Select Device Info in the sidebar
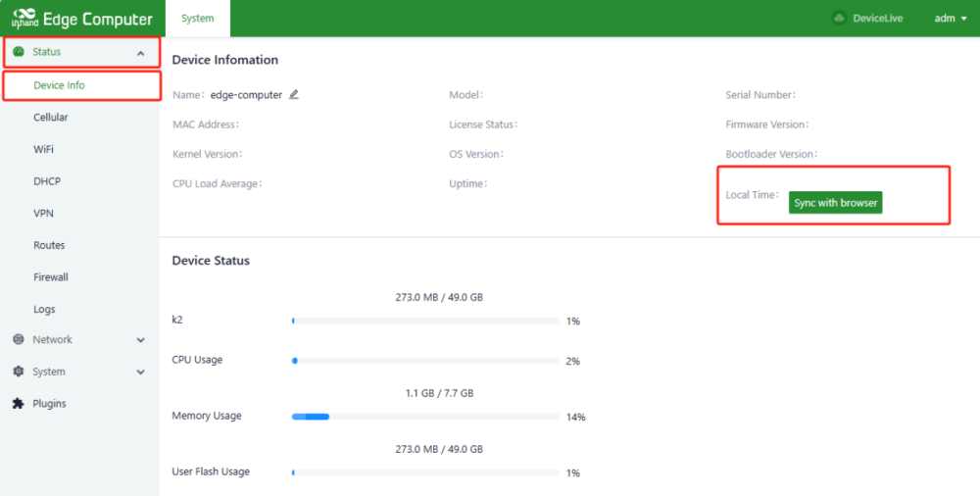This screenshot has width=980, height=496. coord(59,85)
